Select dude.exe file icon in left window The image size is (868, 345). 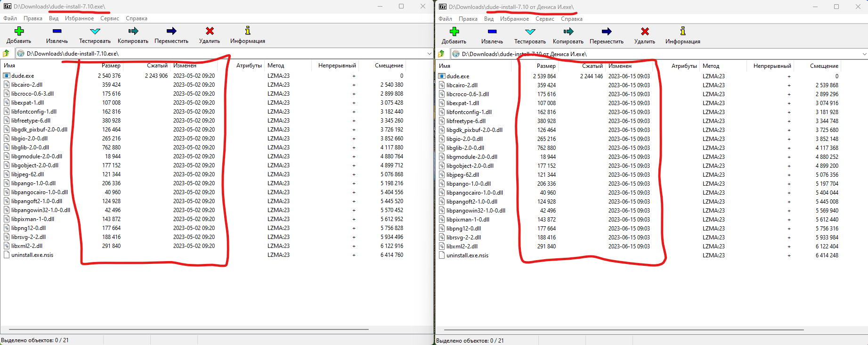click(7, 75)
